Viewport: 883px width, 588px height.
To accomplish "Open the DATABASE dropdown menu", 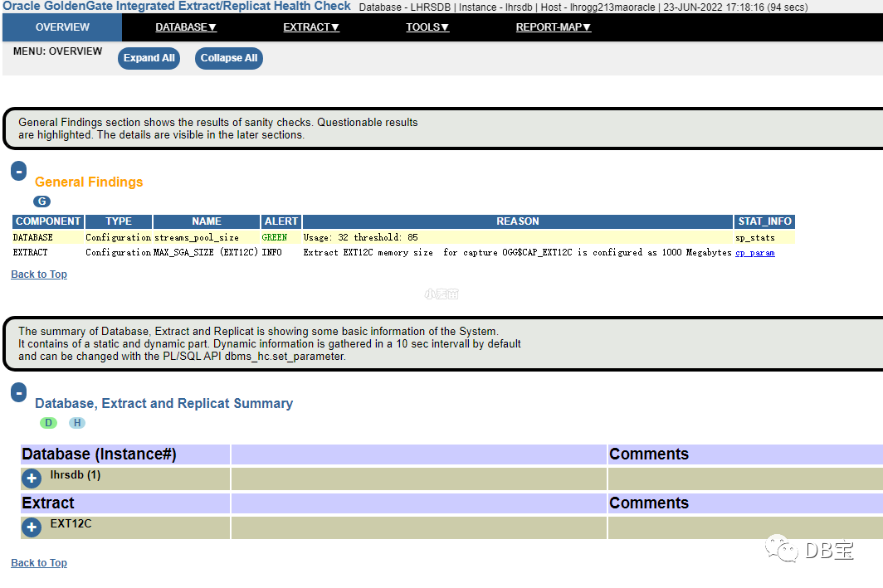I will pos(186,27).
